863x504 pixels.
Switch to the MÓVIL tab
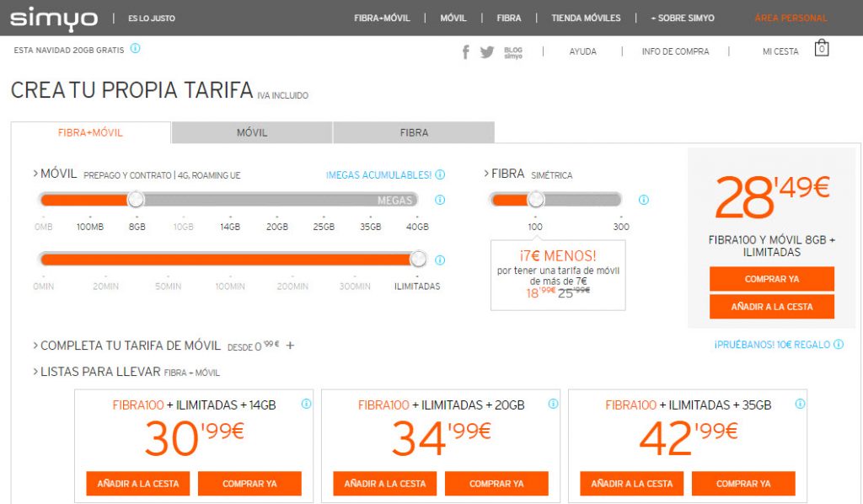250,133
